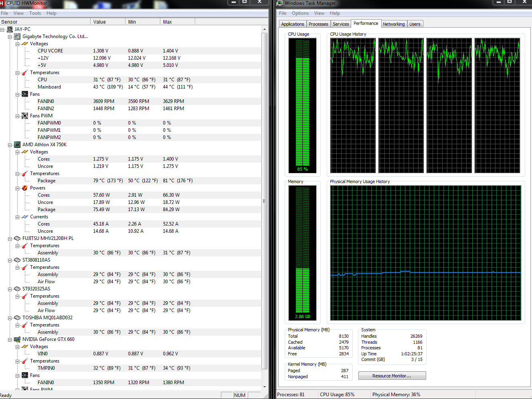The width and height of the screenshot is (532, 399).
Task: Click the Max column header
Action: (178, 22)
